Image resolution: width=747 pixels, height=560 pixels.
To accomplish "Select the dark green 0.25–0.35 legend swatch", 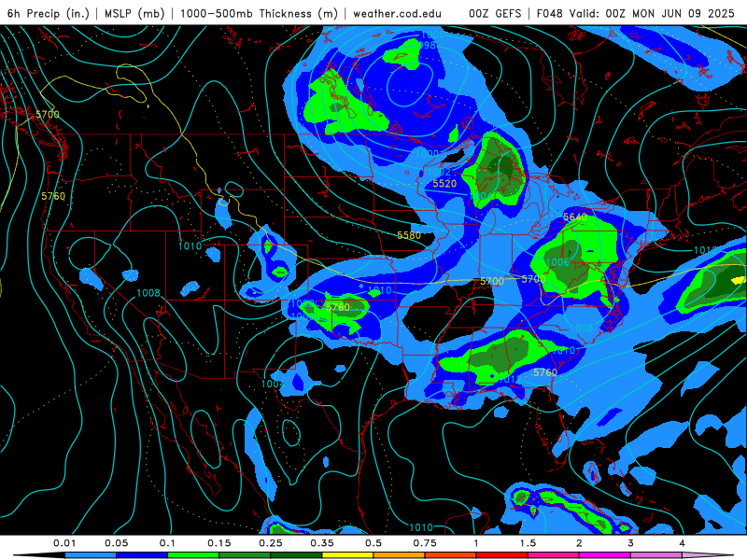I will [296, 555].
